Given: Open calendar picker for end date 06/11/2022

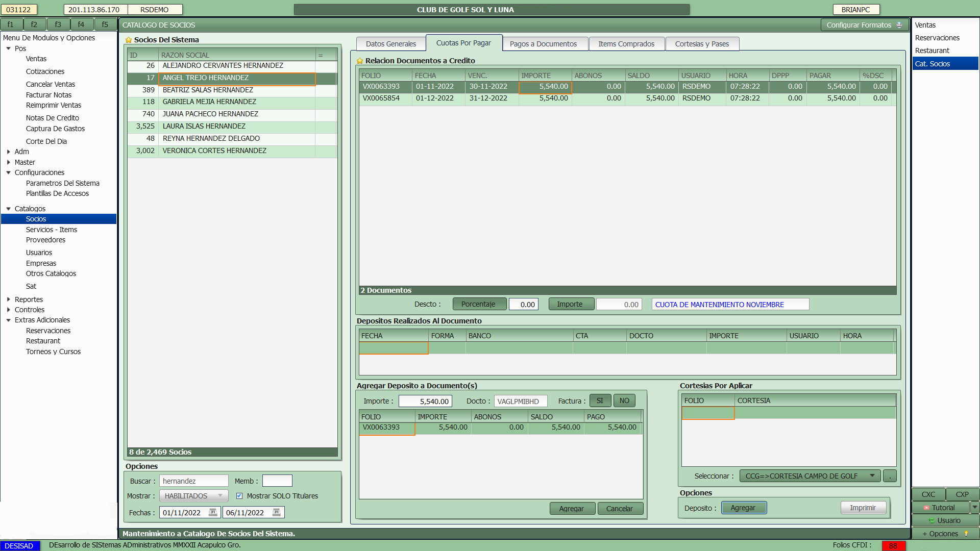Looking at the screenshot, I should 276,512.
